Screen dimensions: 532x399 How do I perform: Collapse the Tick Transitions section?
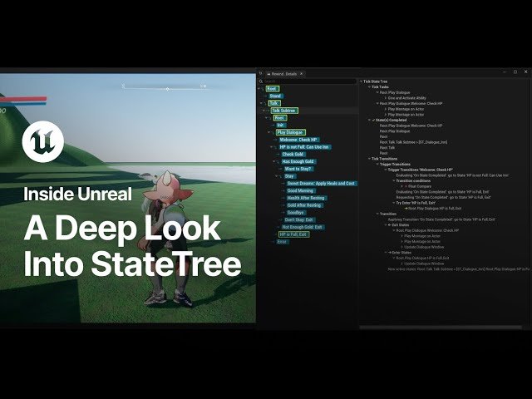click(369, 159)
